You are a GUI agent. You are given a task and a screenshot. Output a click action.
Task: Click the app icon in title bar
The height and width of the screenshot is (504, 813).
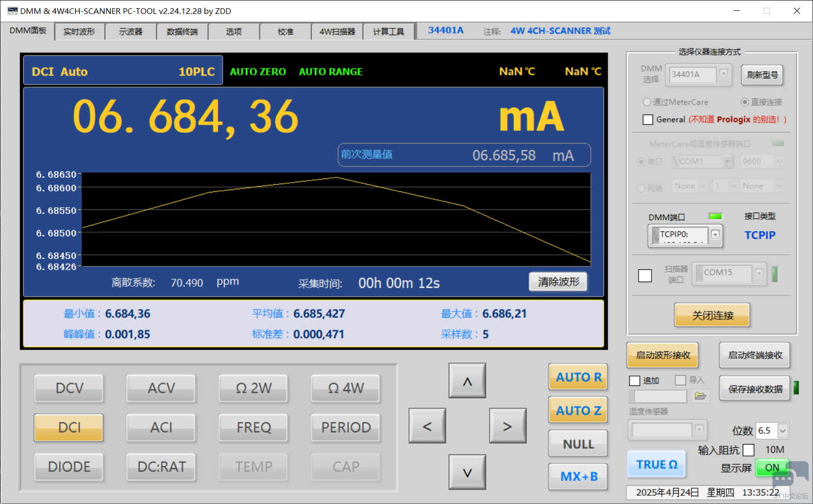coord(12,11)
